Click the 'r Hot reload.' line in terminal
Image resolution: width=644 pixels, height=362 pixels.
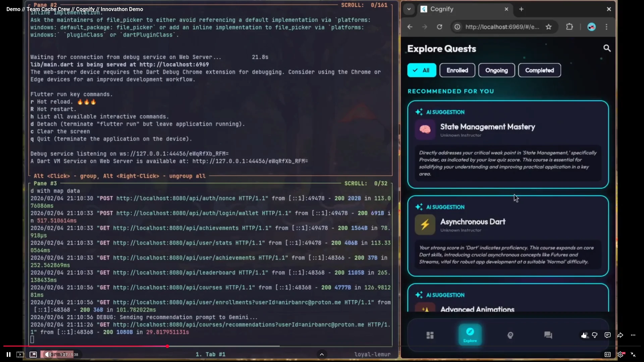(63, 102)
